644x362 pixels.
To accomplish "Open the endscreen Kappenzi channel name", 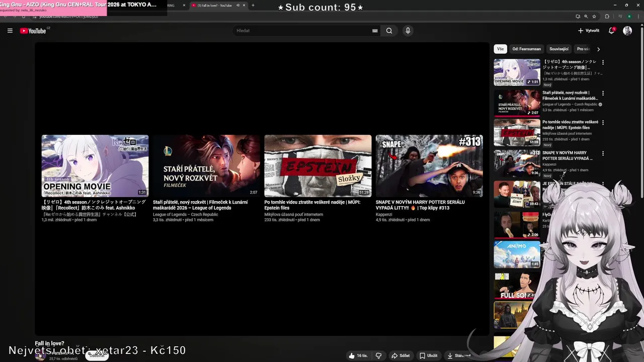I will click(384, 215).
